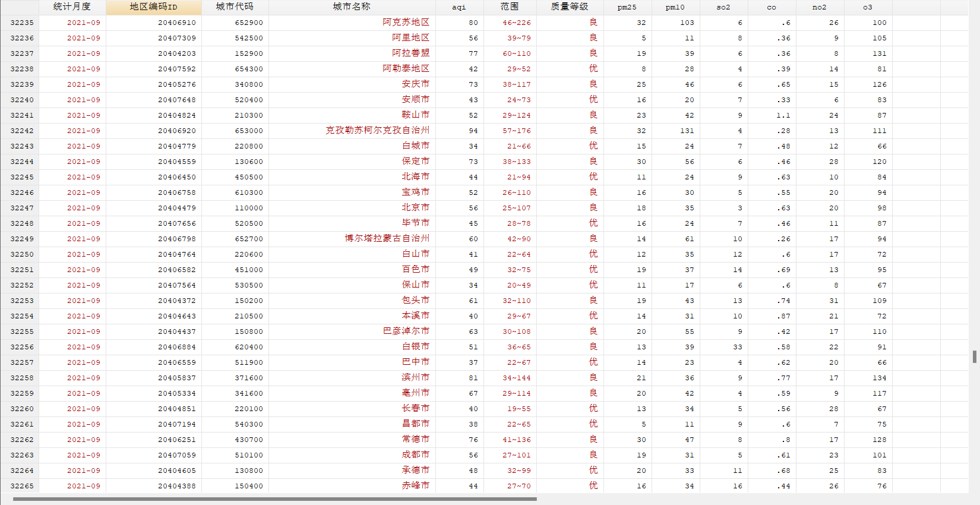Select the 地区编码ID column header
Screen dimensions: 980x505
(x=153, y=7)
